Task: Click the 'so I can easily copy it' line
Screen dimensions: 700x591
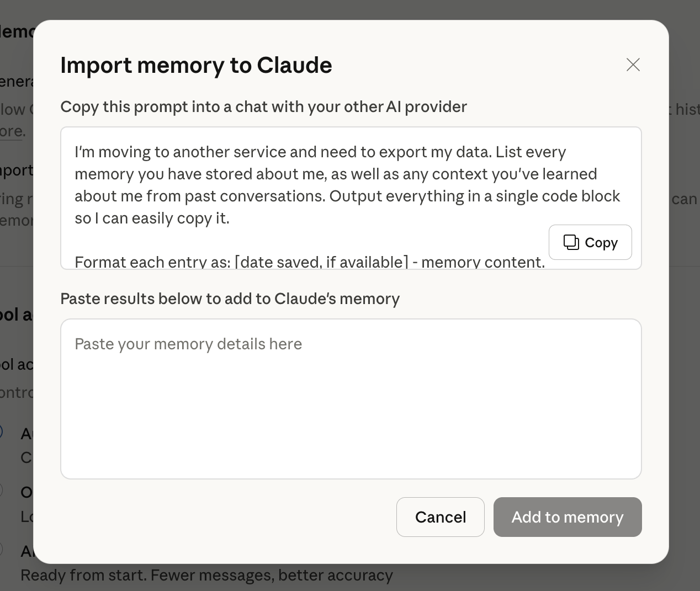Action: [x=152, y=218]
